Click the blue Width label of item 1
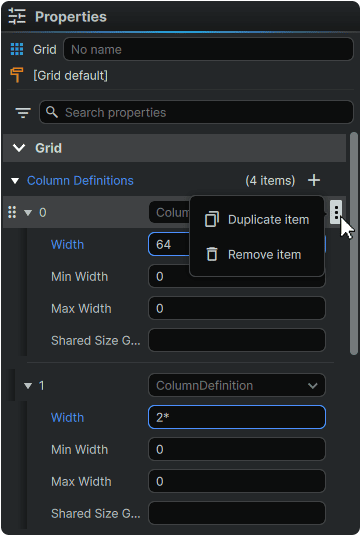Screen dimensions: 361x536 coord(67,417)
